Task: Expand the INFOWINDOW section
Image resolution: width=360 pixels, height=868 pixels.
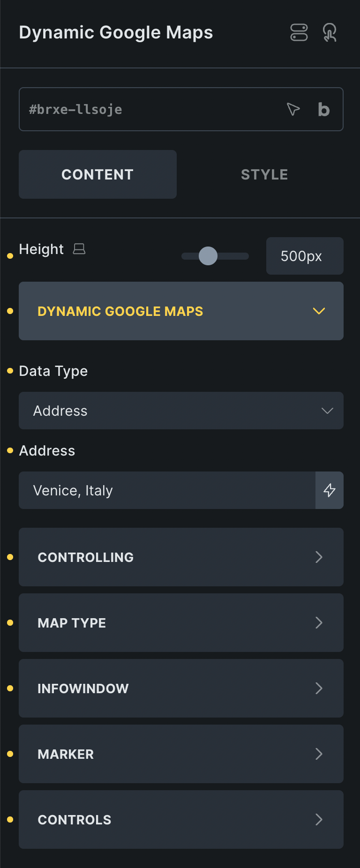Action: 181,688
